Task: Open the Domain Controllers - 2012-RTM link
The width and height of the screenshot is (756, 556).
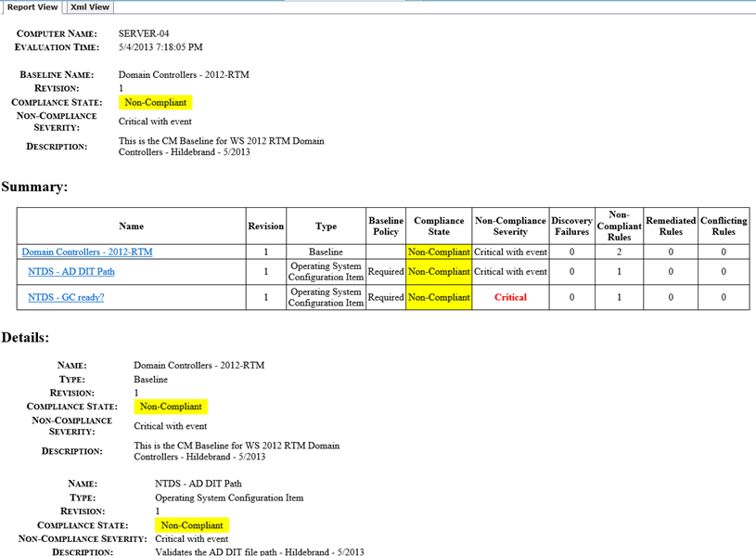Action: (x=87, y=252)
